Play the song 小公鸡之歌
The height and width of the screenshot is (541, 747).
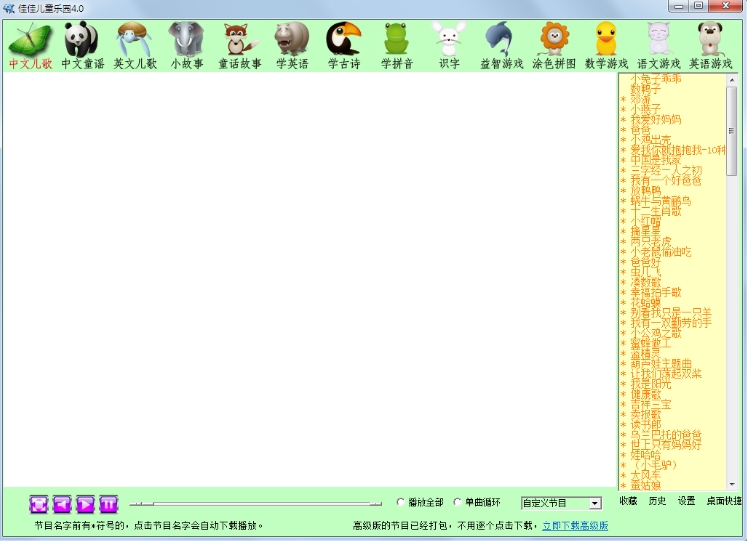pos(656,333)
